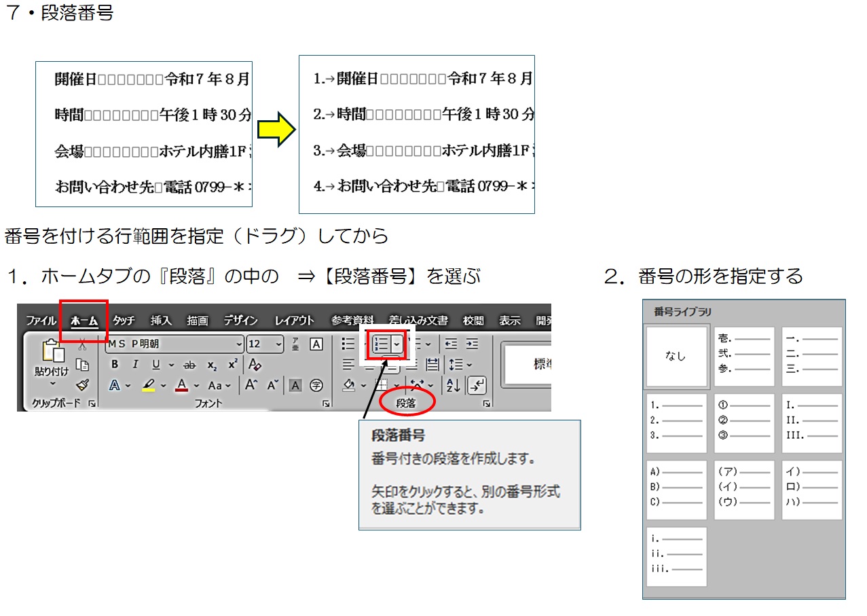867x616 pixels.
Task: Open the font size 12 dropdown
Action: (x=265, y=344)
